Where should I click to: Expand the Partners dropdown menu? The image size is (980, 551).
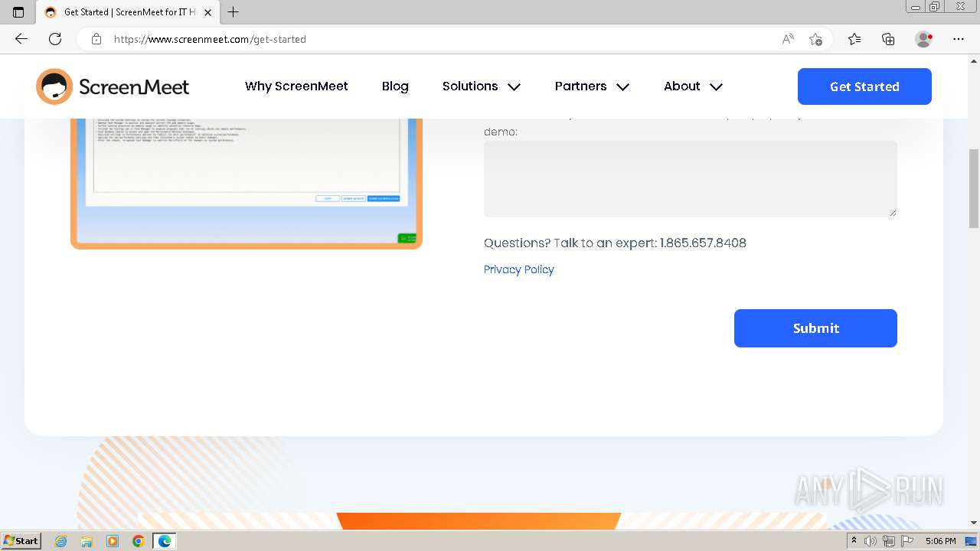click(592, 86)
